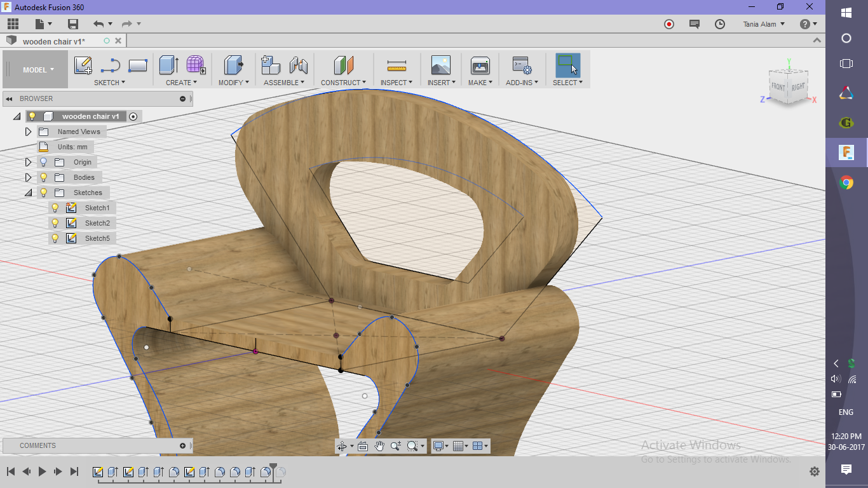The width and height of the screenshot is (868, 488).
Task: Open the Display Settings dropdown
Action: point(441,446)
